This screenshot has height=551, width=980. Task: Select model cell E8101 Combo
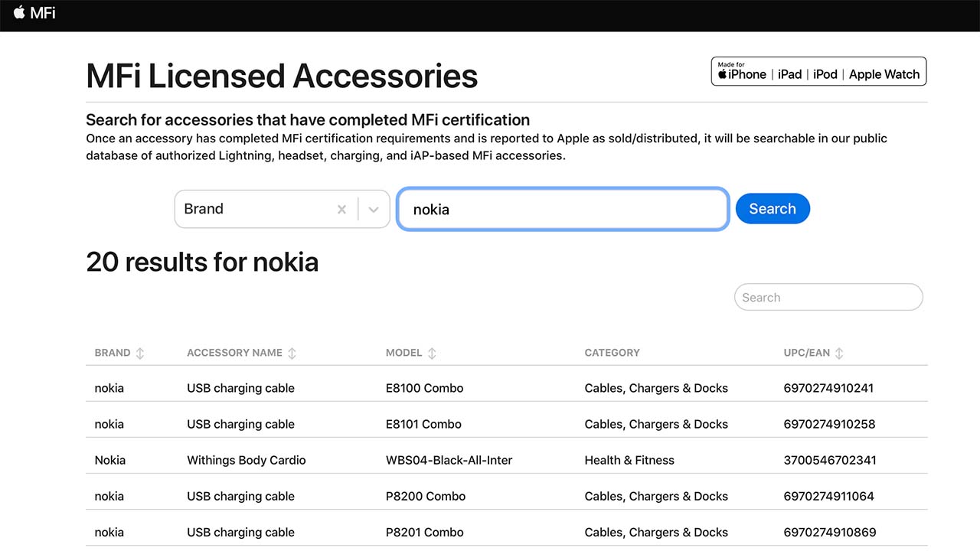(x=423, y=424)
